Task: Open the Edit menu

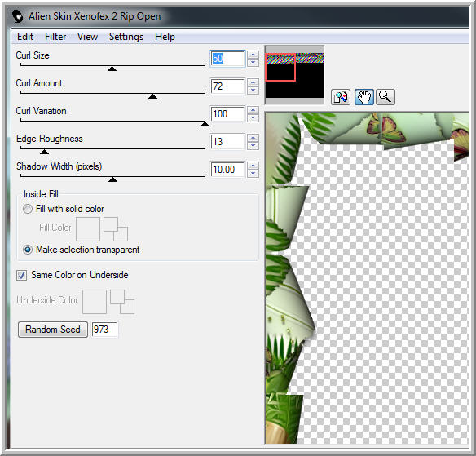Action: pos(25,37)
